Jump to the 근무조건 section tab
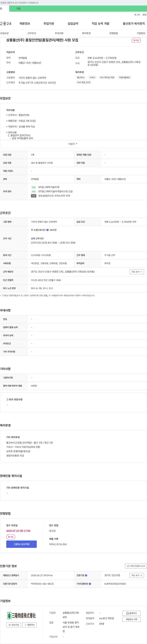Screen dimensions: 147x644 pyautogui.click(x=32, y=33)
